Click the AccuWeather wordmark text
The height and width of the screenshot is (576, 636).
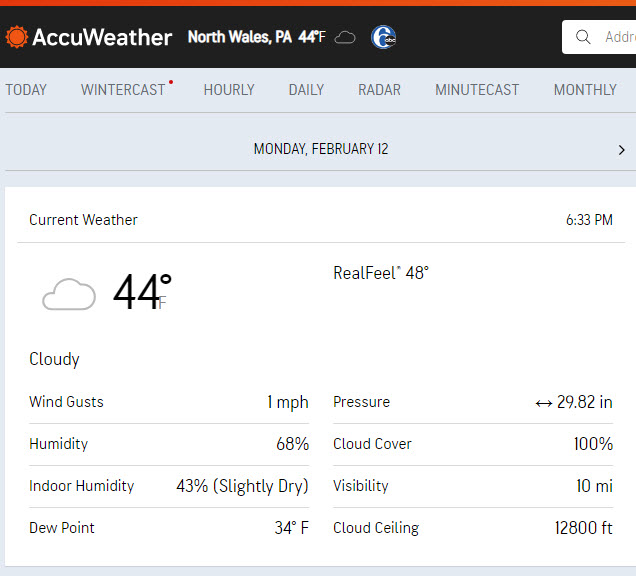(x=102, y=37)
